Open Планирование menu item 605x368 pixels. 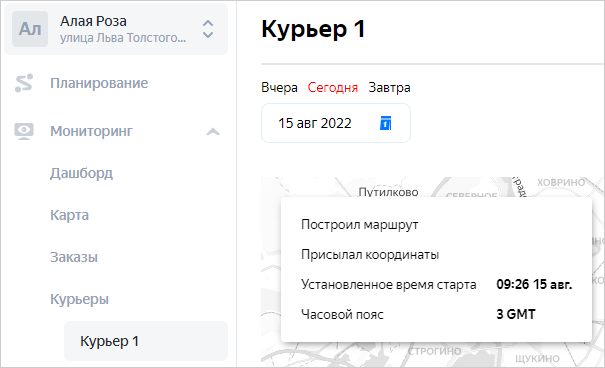tap(99, 83)
